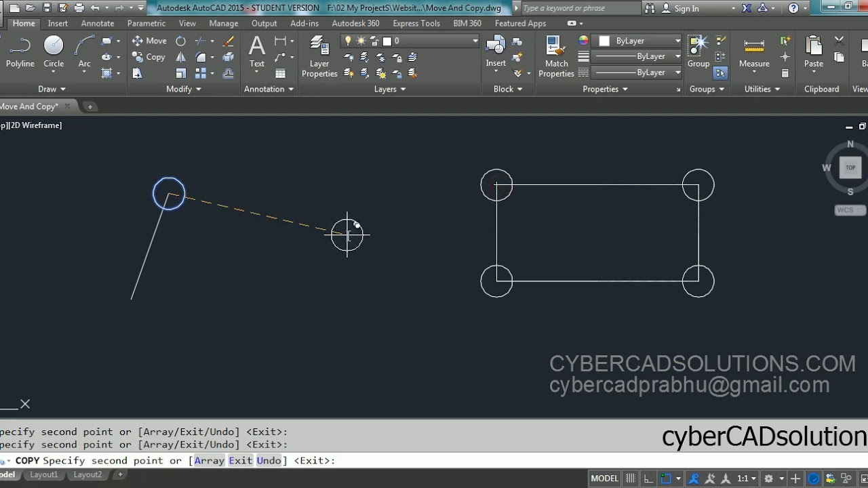Toggle hardware acceleration blue circle icon
868x488 pixels.
pyautogui.click(x=814, y=479)
